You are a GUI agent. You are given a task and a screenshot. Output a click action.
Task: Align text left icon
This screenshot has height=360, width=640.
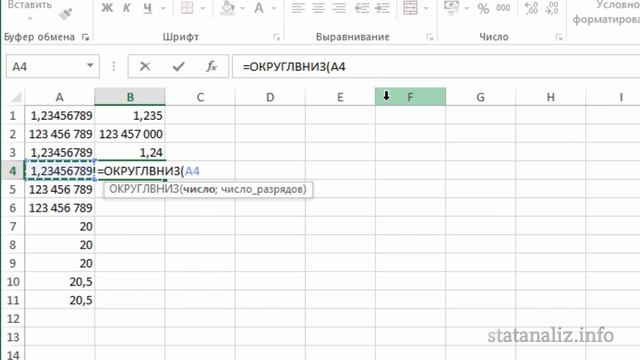(298, 8)
